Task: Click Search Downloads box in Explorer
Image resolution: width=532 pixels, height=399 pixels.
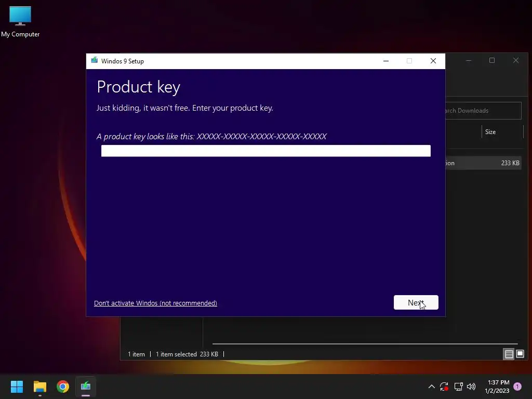Action: tap(483, 111)
